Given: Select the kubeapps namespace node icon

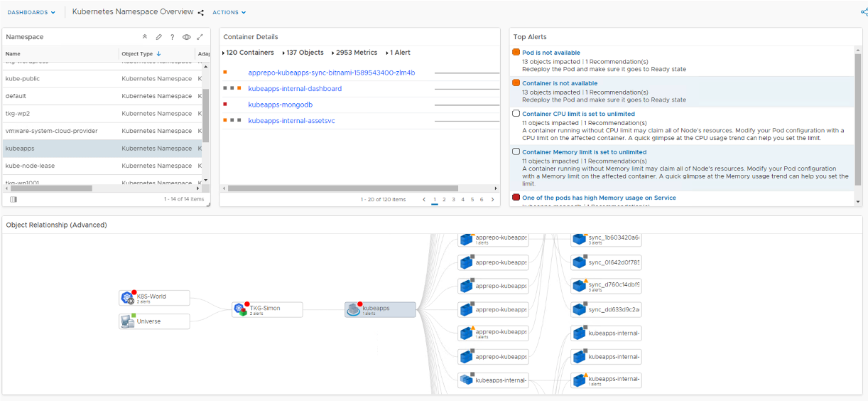Looking at the screenshot, I should pyautogui.click(x=354, y=309).
